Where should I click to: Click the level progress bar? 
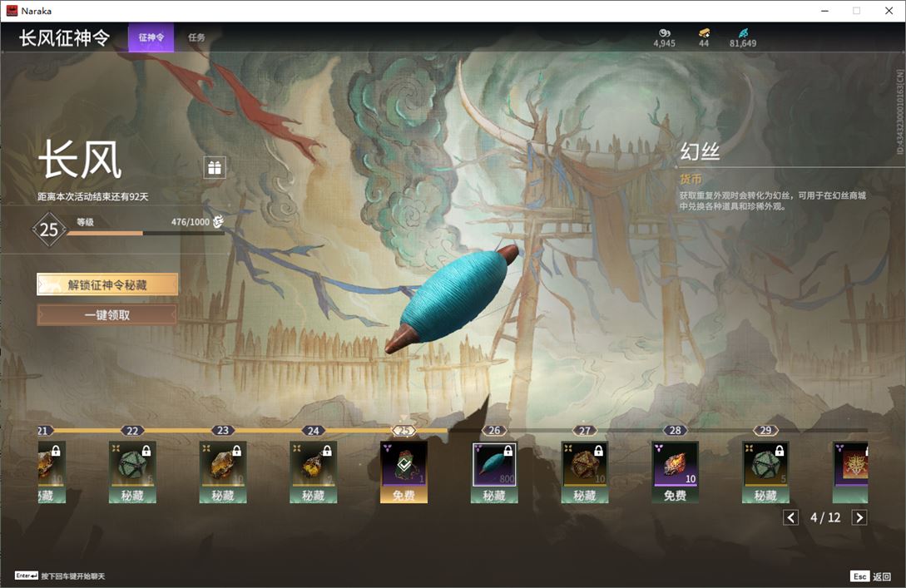146,234
